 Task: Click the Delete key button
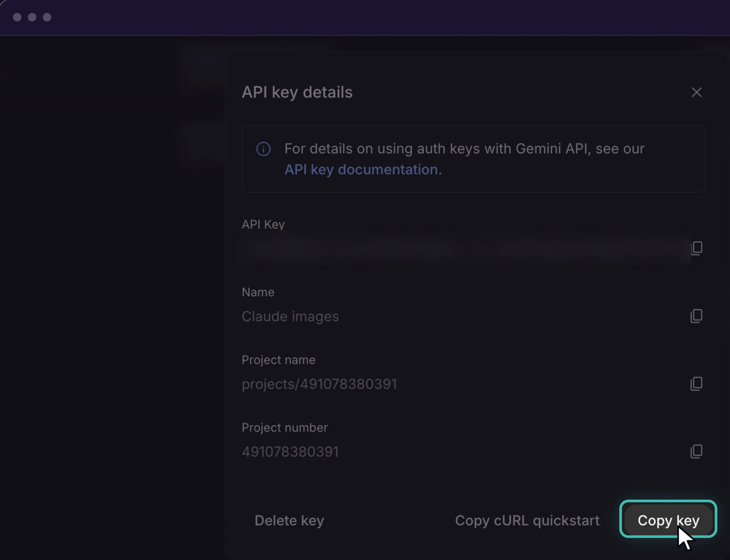coord(289,520)
